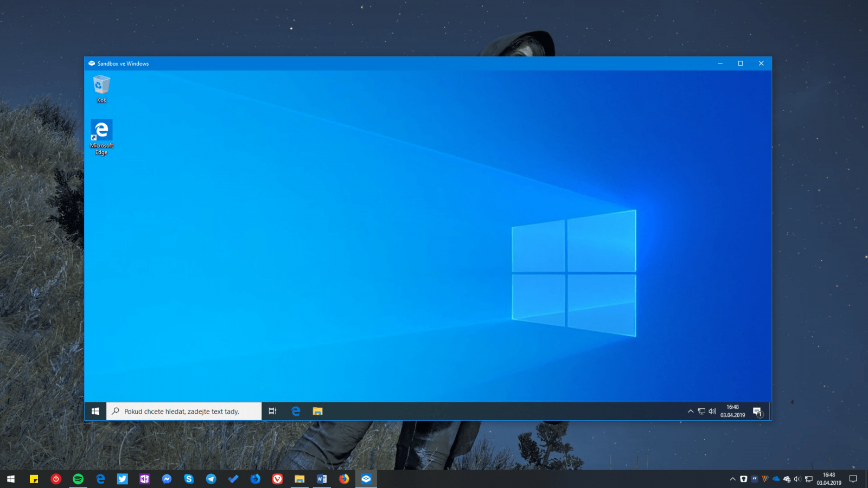Mute sound via the sandbox speaker icon

[712, 411]
